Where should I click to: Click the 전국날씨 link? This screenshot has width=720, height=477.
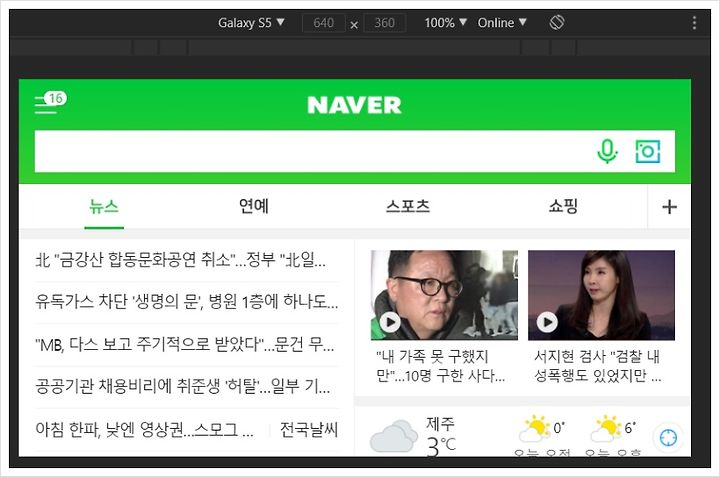[x=309, y=430]
